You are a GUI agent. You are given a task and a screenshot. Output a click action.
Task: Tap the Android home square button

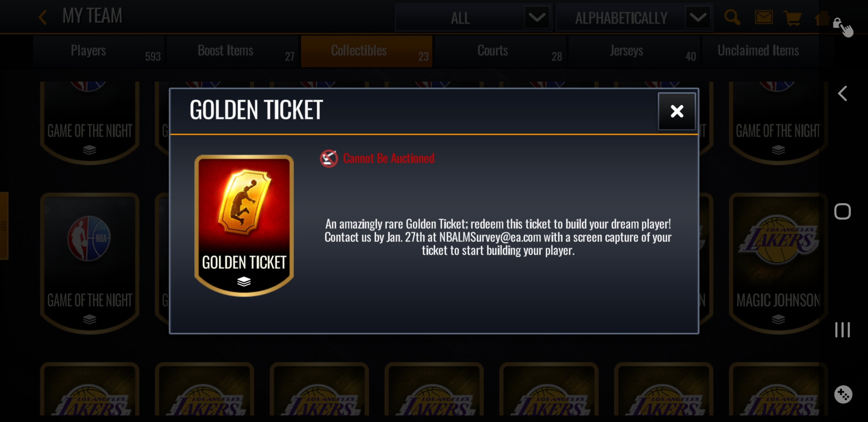(x=843, y=211)
